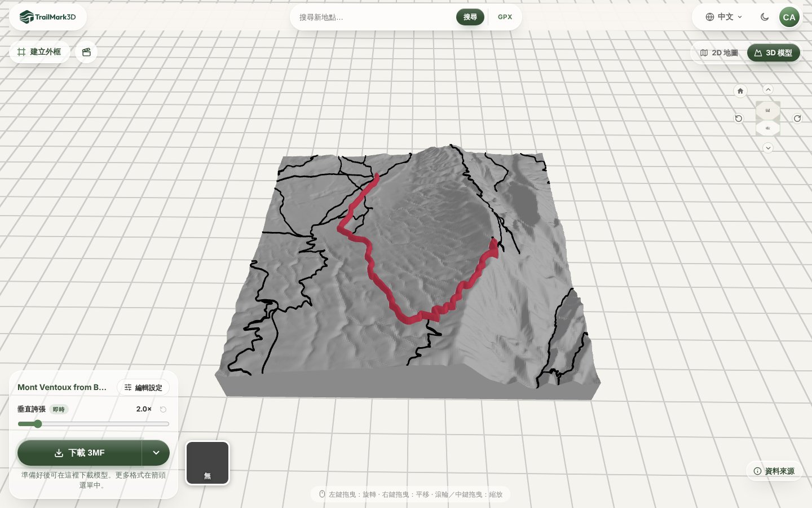The image size is (812, 508).
Task: Click the top face of the view cube
Action: tap(768, 110)
